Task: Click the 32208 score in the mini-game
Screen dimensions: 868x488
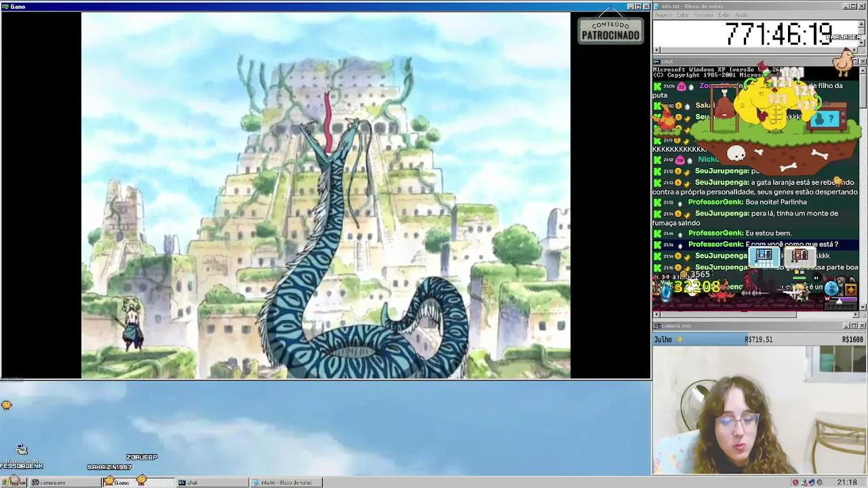Action: (697, 287)
